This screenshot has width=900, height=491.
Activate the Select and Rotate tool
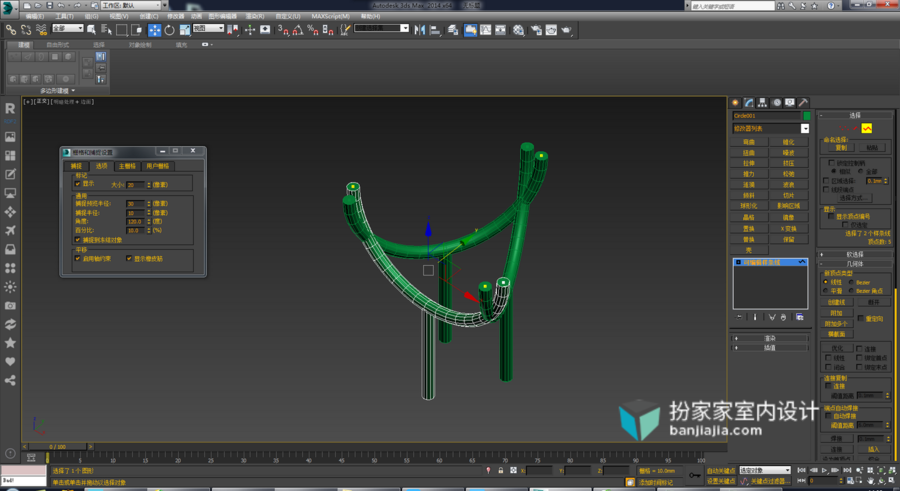click(169, 30)
